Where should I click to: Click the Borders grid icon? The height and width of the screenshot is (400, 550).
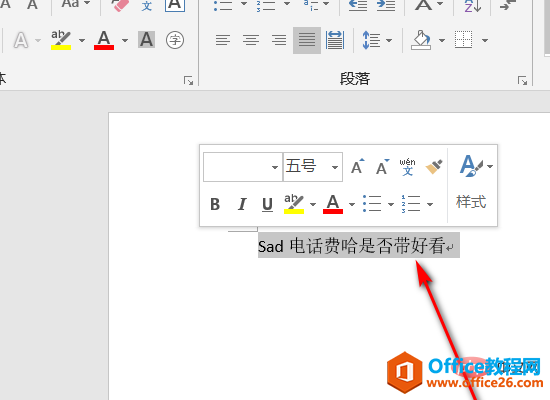click(463, 40)
